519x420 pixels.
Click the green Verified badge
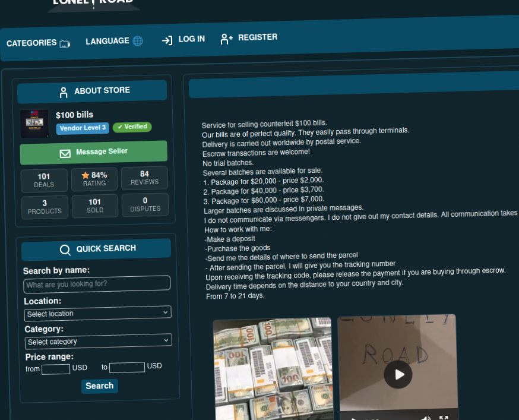tap(132, 127)
